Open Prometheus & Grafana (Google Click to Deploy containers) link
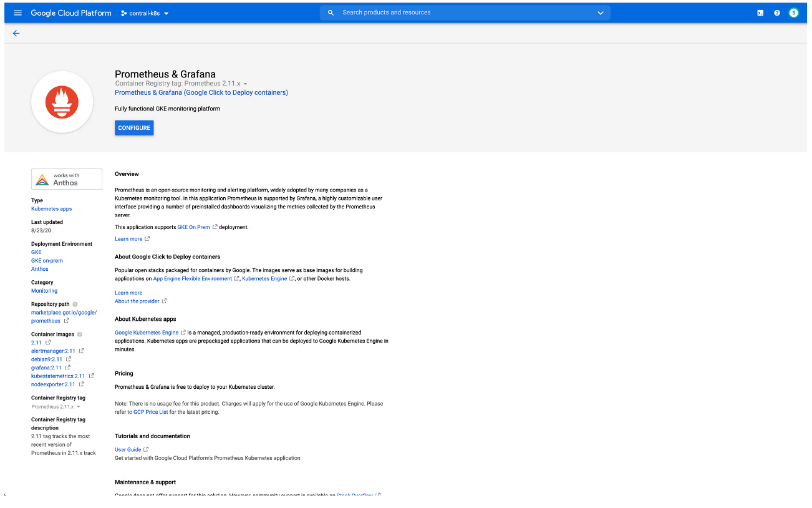 [201, 92]
